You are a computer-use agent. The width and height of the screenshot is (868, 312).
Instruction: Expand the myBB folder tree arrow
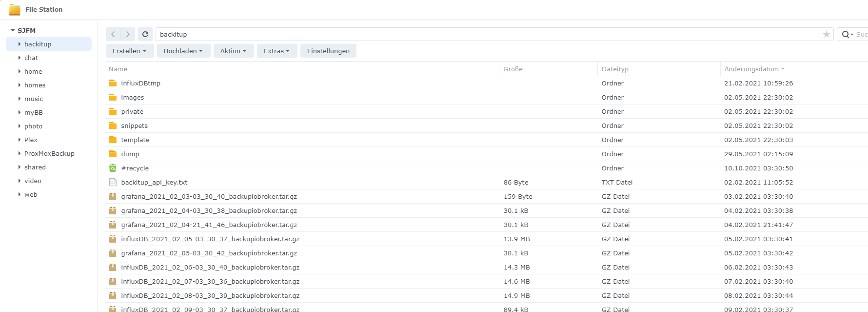click(x=20, y=112)
